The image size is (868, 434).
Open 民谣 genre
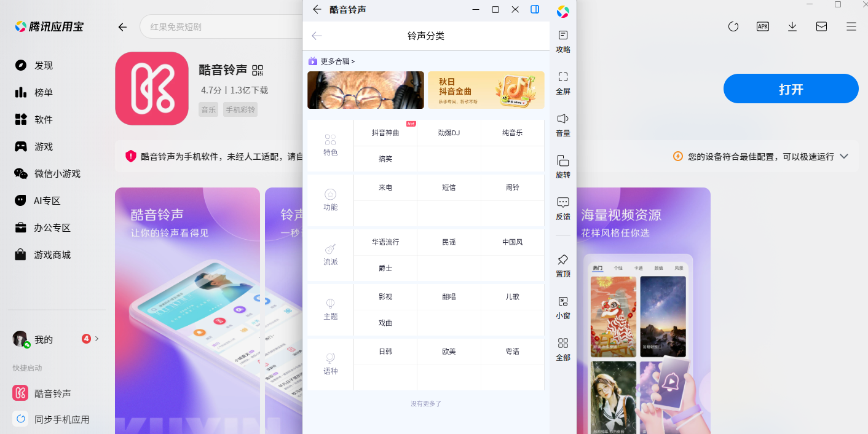[x=449, y=242]
